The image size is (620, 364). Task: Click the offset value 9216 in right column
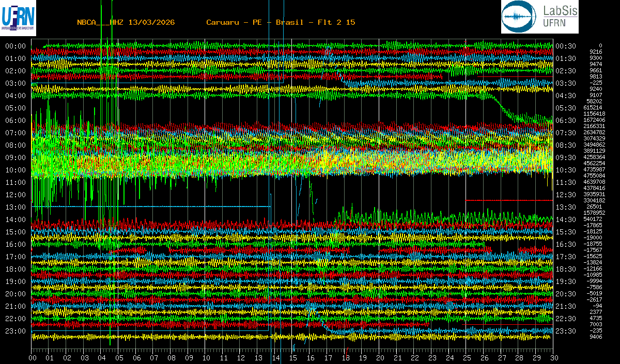[596, 52]
